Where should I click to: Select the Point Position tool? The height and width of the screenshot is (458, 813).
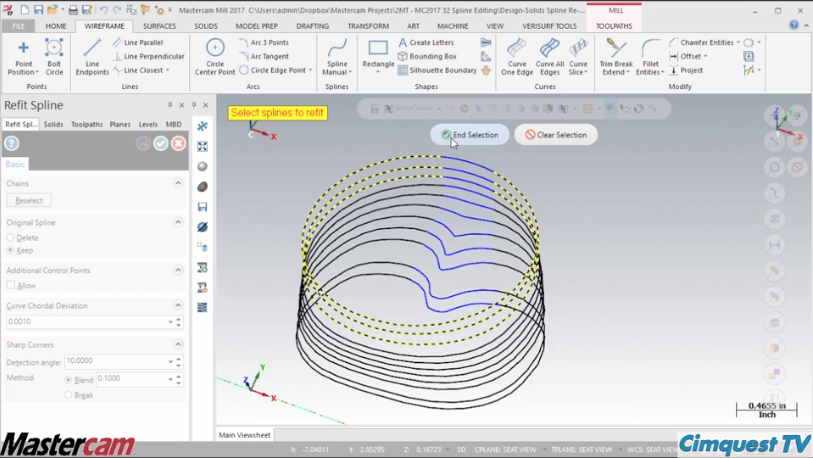click(23, 57)
